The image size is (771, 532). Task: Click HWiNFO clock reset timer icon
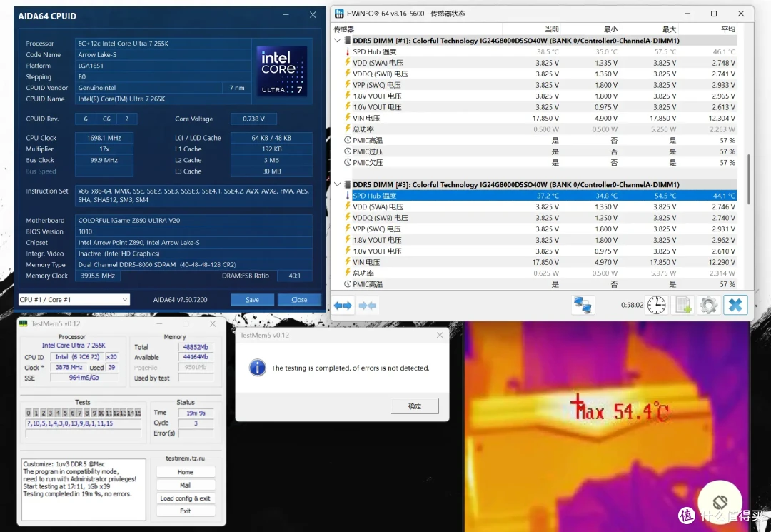[657, 306]
